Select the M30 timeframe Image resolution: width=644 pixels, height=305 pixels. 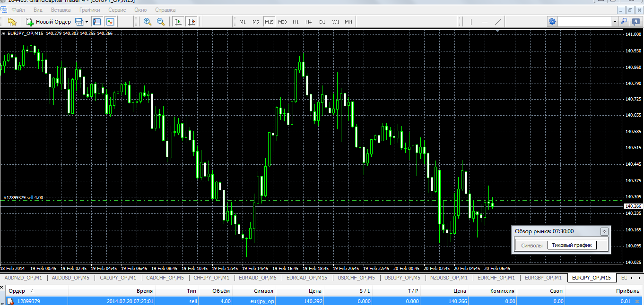point(282,22)
